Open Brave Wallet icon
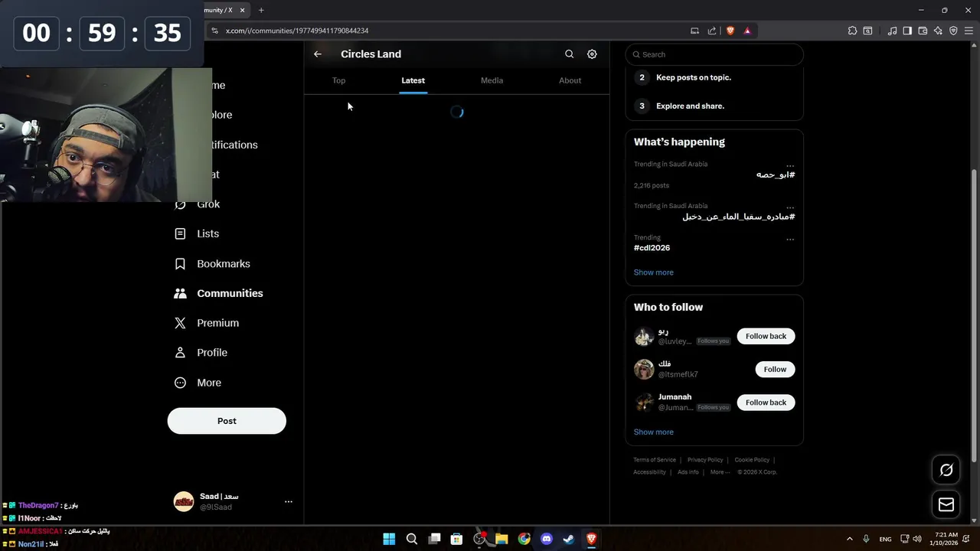Screen dimensions: 980x551 [923, 31]
